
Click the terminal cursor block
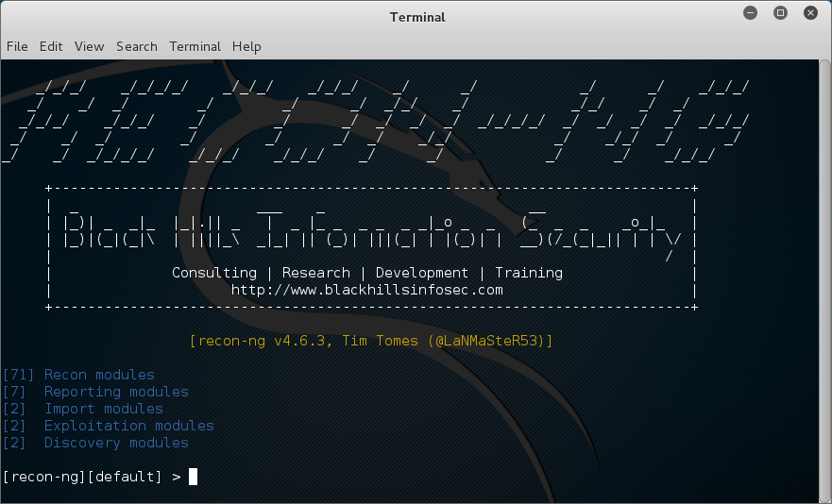pos(194,477)
